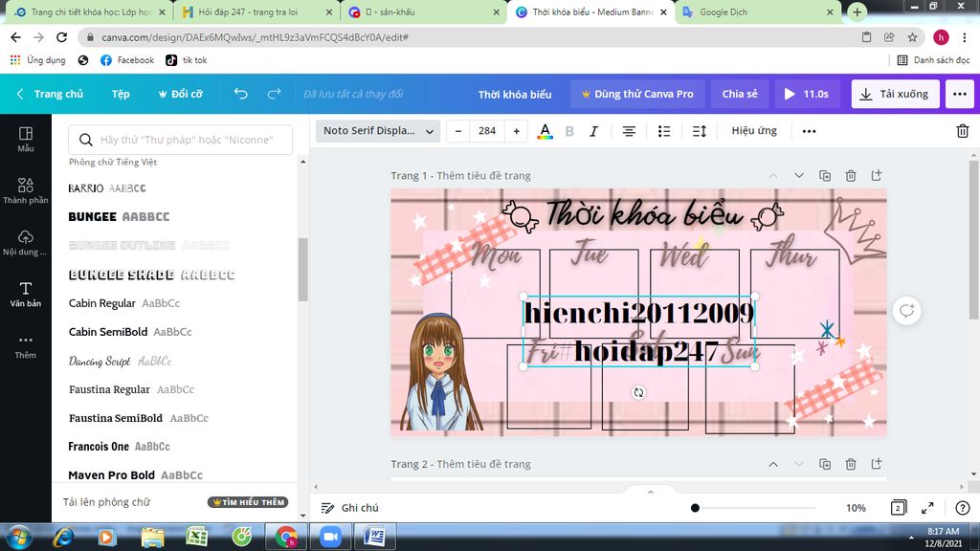
Task: Redo the last change
Action: 274,94
